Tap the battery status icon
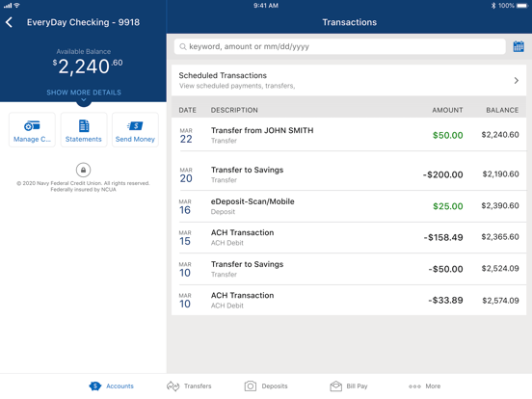This screenshot has height=399, width=532. click(x=522, y=6)
